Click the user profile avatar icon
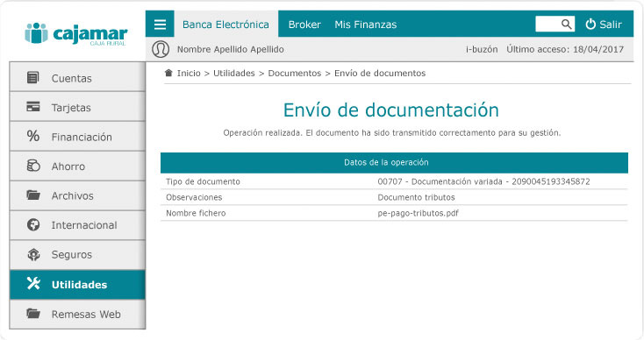The width and height of the screenshot is (644, 340). [161, 49]
